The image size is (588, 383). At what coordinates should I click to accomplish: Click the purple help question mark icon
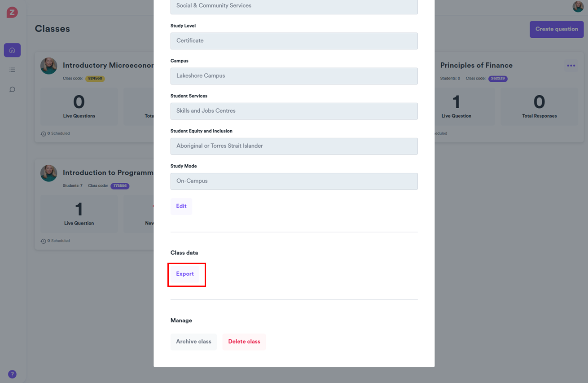12,374
